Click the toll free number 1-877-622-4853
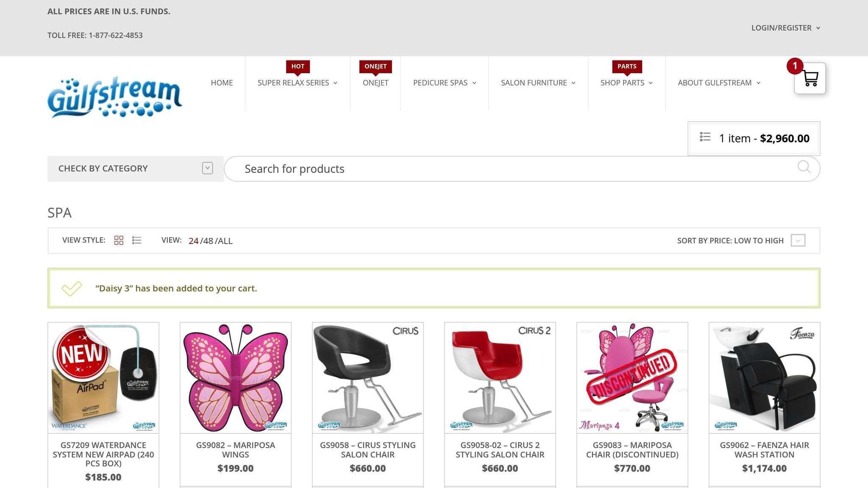Screen dimensions: 868x488 pos(116,36)
